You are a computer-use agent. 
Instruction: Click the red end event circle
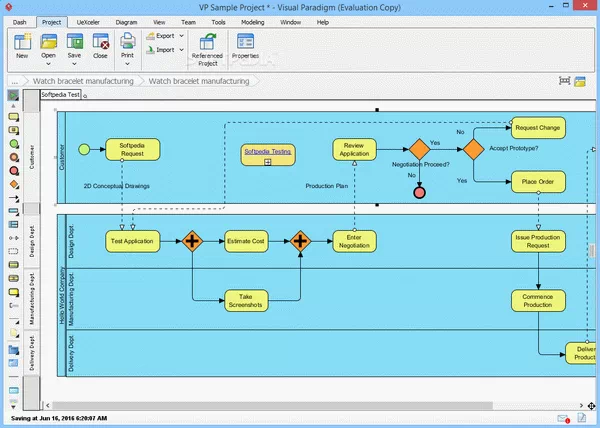pos(419,191)
